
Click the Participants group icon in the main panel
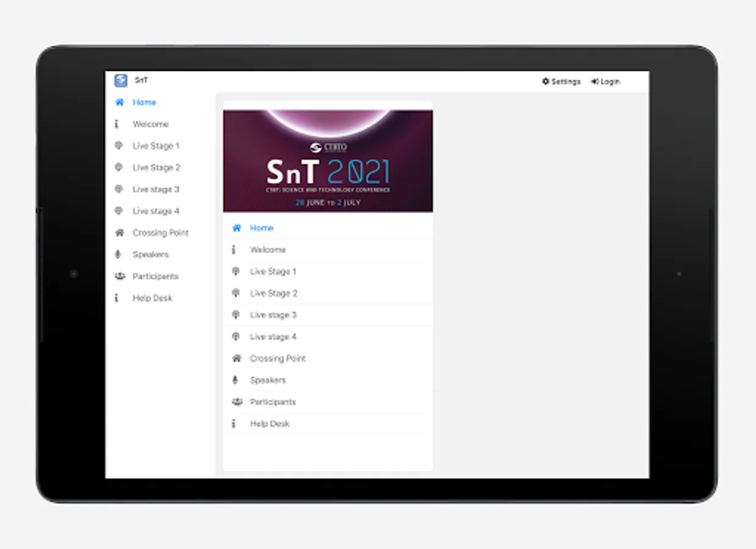pos(237,402)
